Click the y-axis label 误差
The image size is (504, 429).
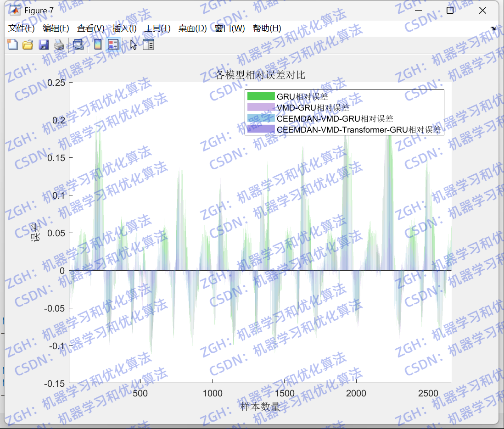(x=35, y=232)
